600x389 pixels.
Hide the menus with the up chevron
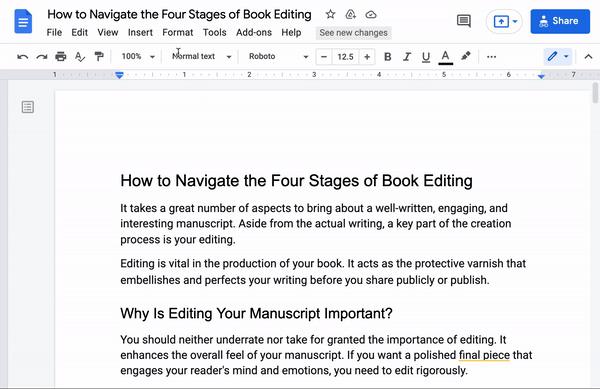click(588, 57)
